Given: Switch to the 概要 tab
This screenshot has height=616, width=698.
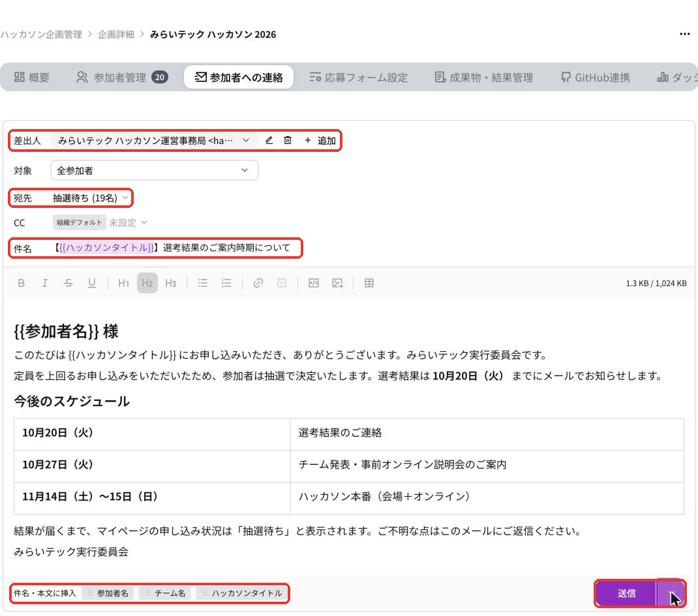Looking at the screenshot, I should point(31,78).
